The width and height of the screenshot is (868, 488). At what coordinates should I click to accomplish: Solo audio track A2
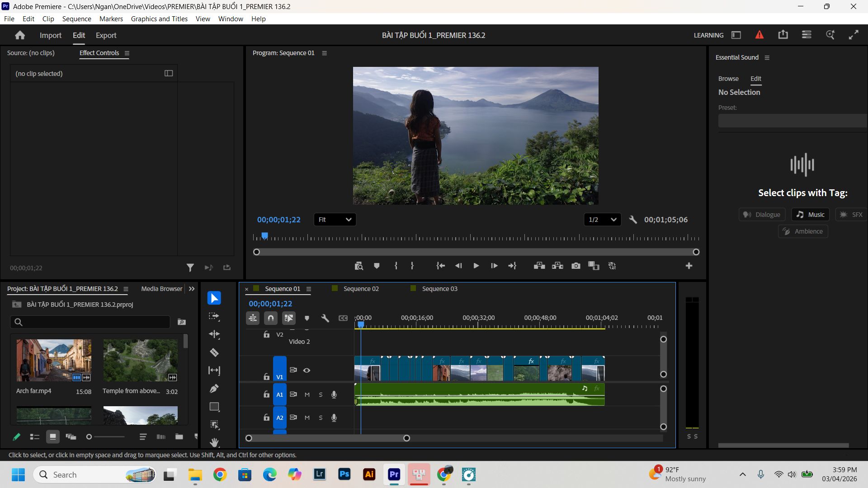[x=321, y=418]
